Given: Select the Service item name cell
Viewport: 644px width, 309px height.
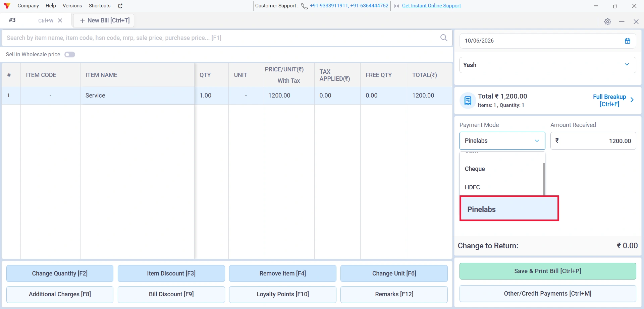Looking at the screenshot, I should (x=137, y=96).
